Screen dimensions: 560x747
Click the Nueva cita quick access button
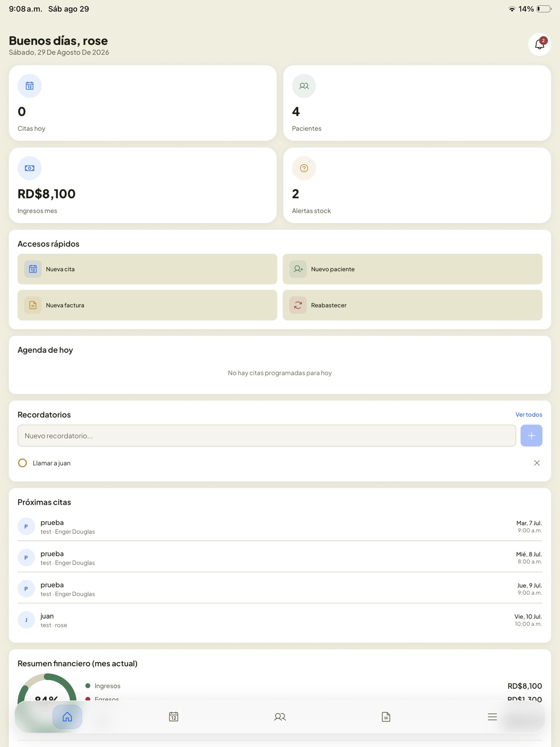tap(147, 269)
